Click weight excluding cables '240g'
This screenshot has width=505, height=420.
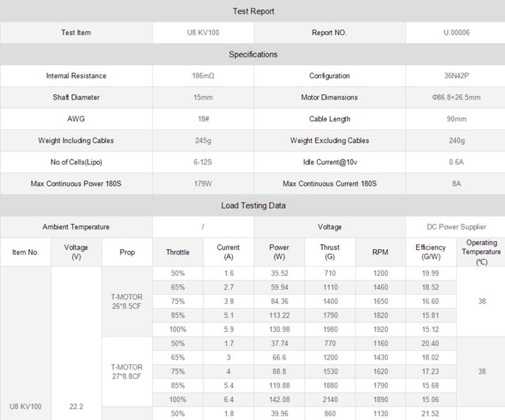coord(457,141)
